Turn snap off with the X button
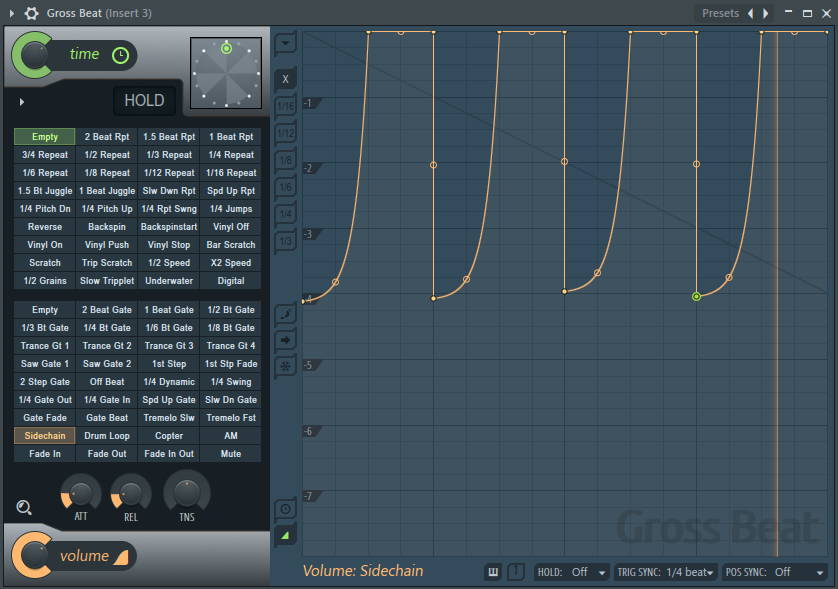838x589 pixels. (285, 79)
